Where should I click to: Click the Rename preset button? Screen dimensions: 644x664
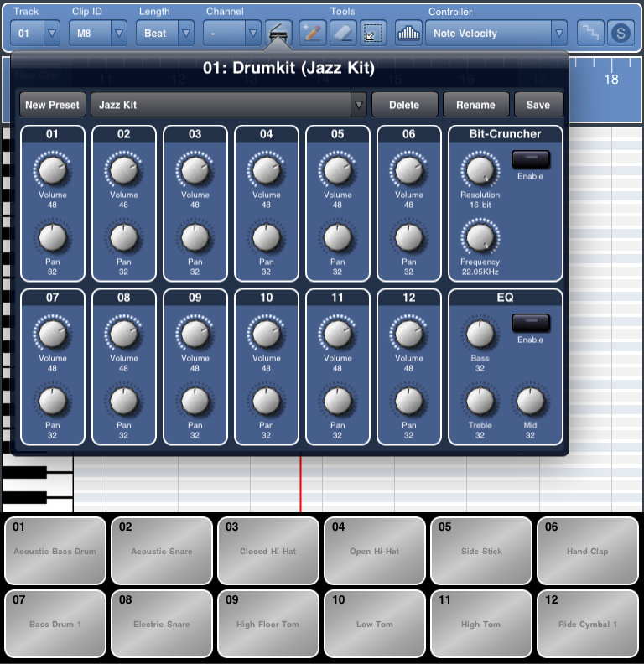click(x=475, y=105)
